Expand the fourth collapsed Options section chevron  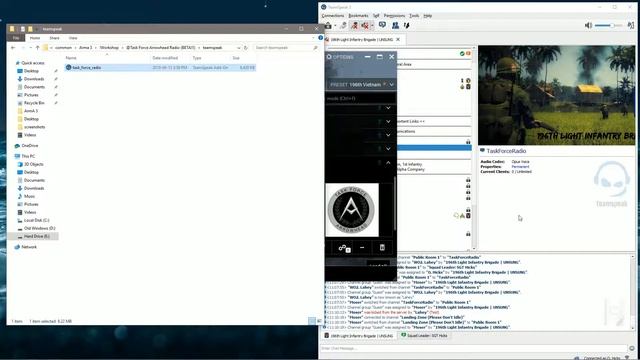(x=388, y=149)
